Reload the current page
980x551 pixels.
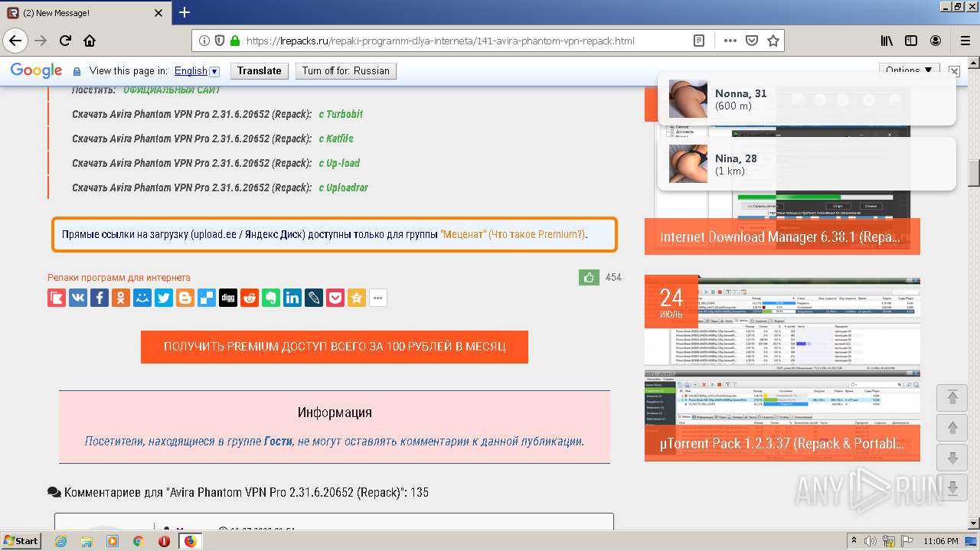(66, 41)
